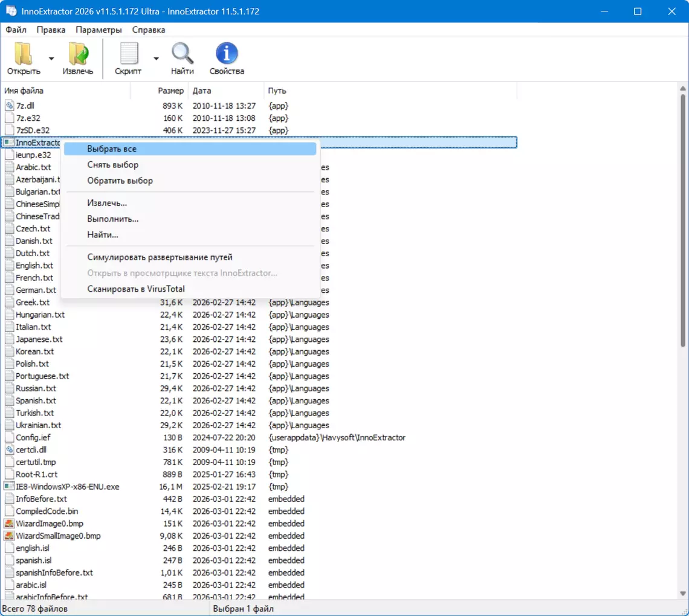Viewport: 689px width, 616px height.
Task: Click the Скрипт document toolbar icon
Action: (x=129, y=54)
